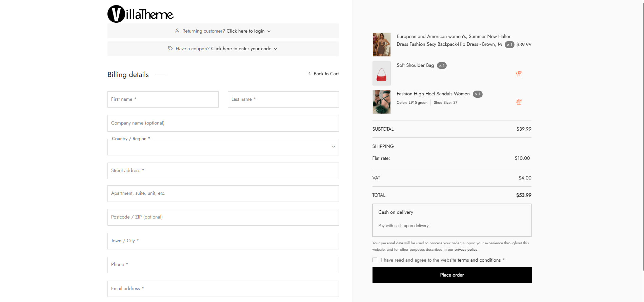The height and width of the screenshot is (302, 644).
Task: Click the Place order button
Action: tap(452, 275)
